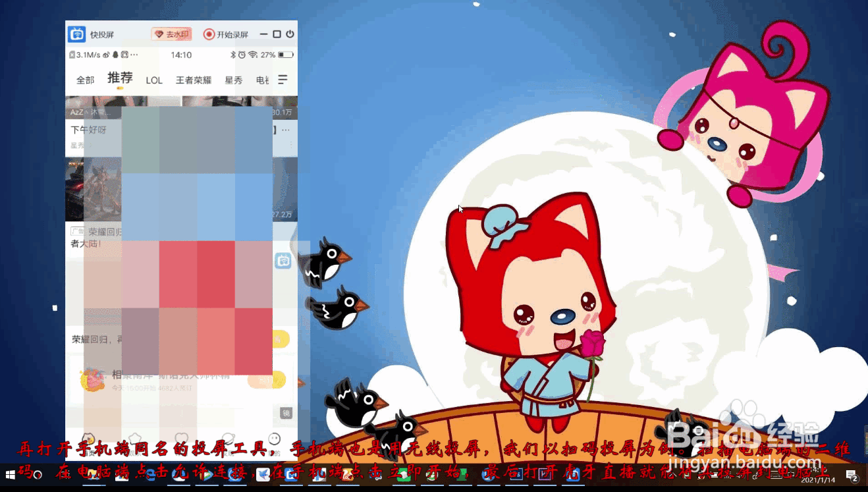
Task: Select the 推荐 tab
Action: pyautogui.click(x=120, y=78)
